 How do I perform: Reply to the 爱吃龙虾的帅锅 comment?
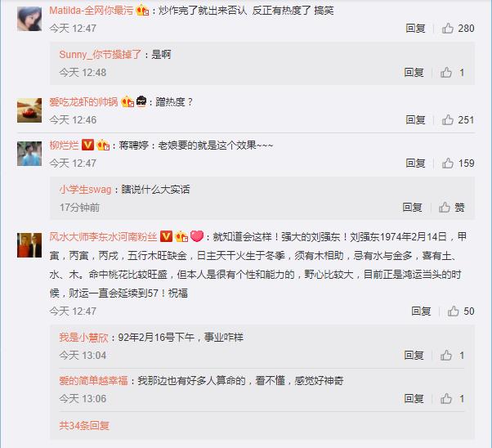click(415, 119)
